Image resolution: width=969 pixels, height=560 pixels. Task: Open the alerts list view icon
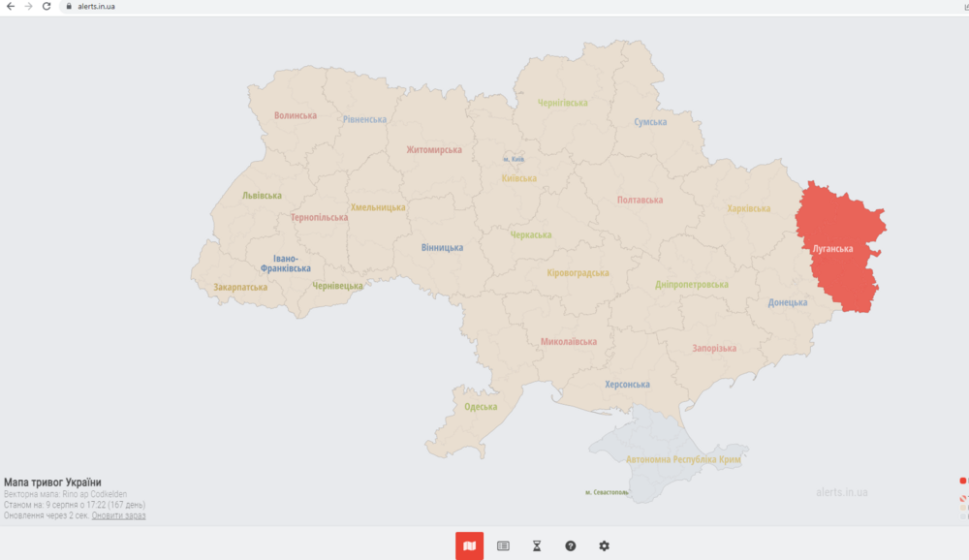point(504,544)
